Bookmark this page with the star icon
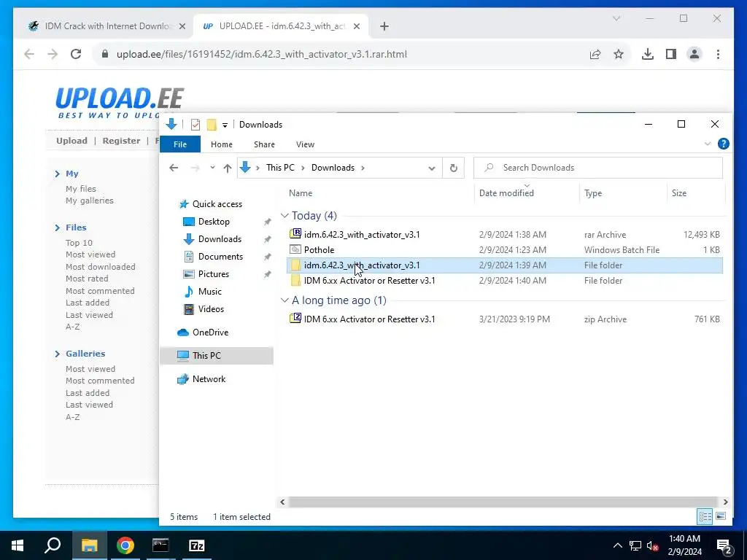 coord(619,54)
